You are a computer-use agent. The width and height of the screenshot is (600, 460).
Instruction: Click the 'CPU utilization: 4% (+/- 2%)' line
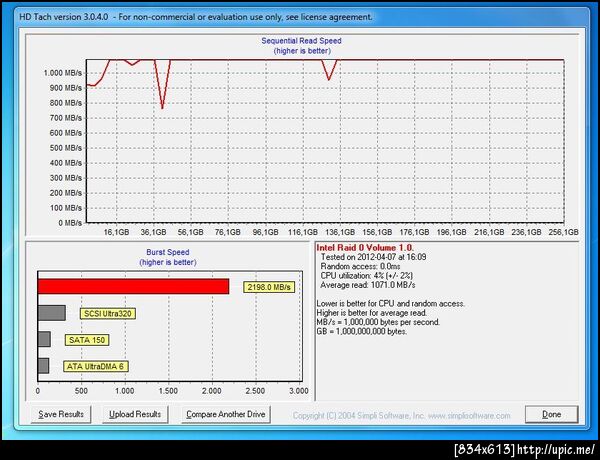coord(367,276)
